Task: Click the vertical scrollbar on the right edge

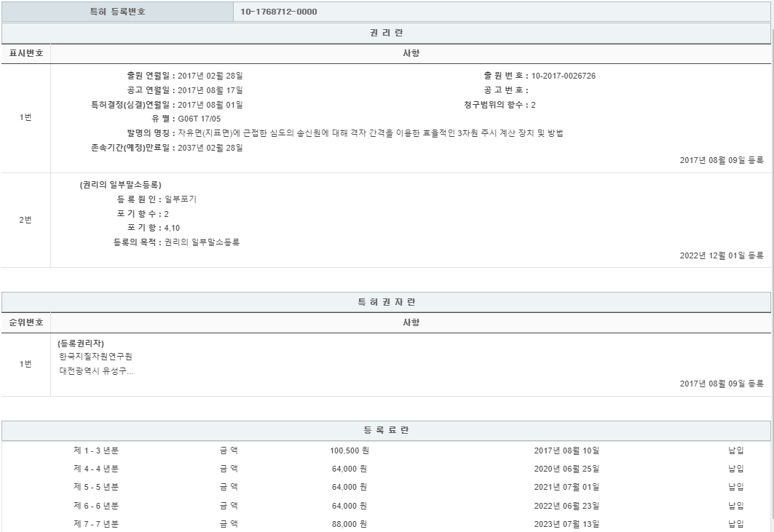Action: point(772,277)
